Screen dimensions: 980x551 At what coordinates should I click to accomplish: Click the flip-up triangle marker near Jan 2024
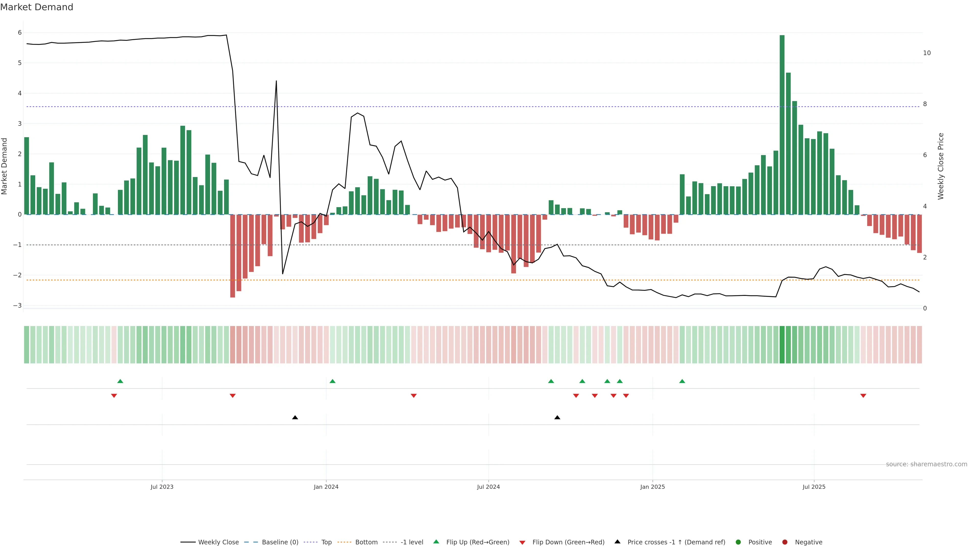[x=333, y=381]
